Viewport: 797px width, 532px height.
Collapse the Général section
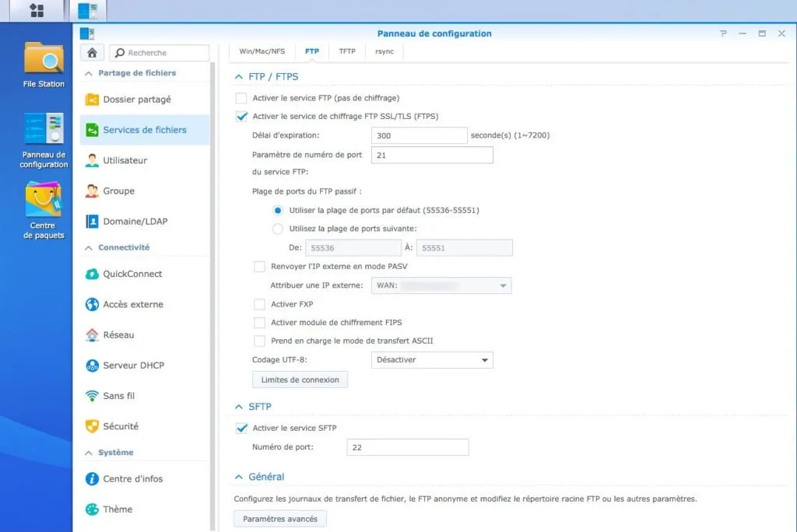[x=239, y=477]
